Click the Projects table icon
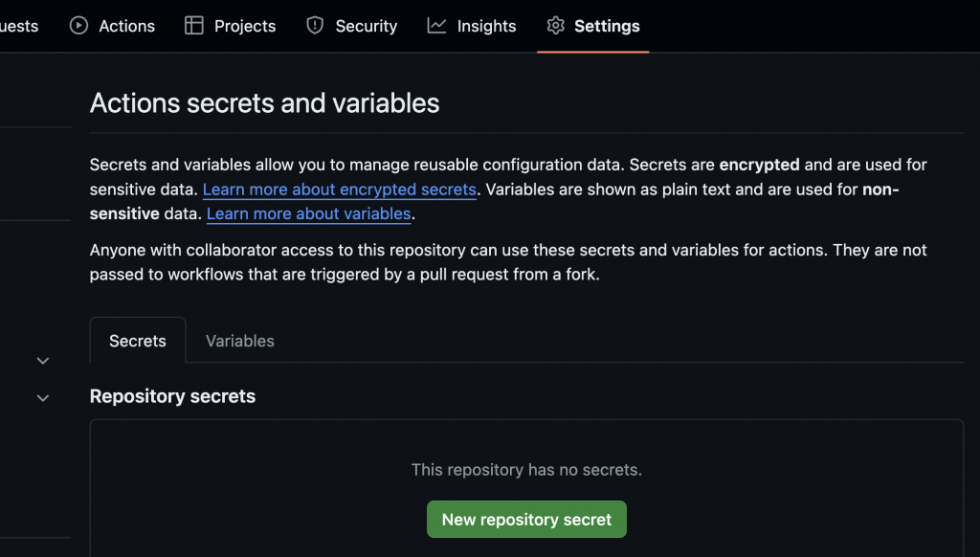This screenshot has height=557, width=980. (194, 26)
